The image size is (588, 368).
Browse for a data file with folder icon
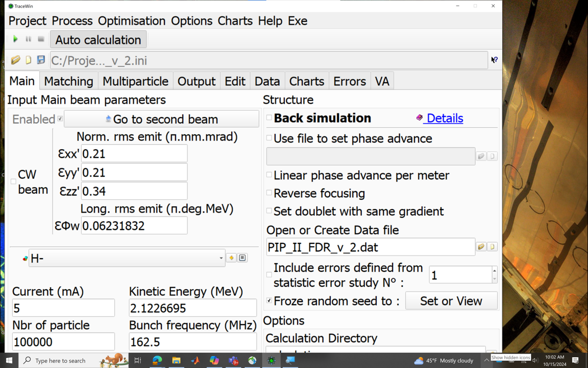(x=481, y=247)
